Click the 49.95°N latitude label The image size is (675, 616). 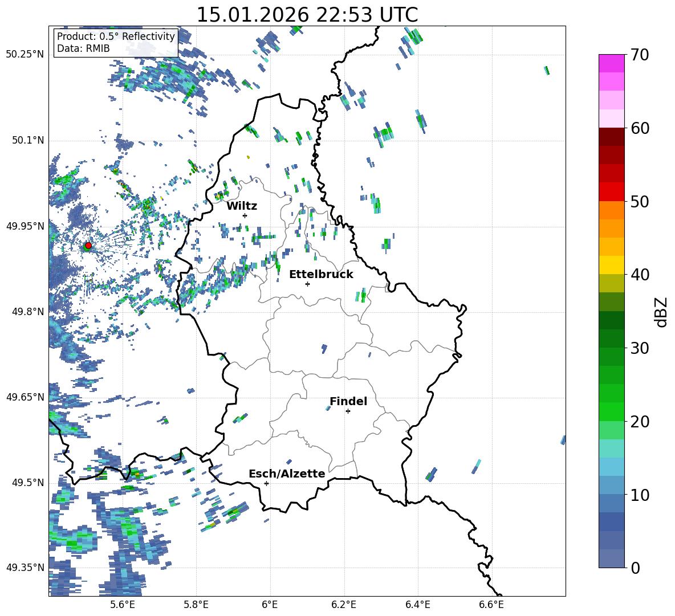(25, 226)
